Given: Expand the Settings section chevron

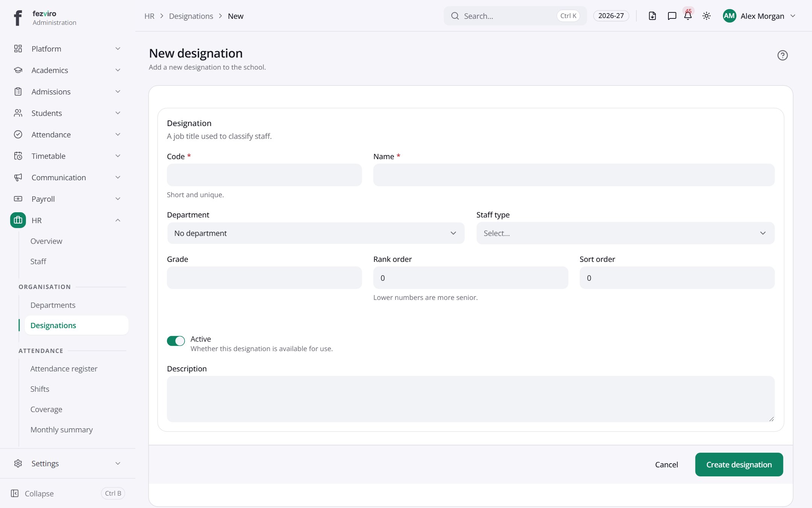Looking at the screenshot, I should 118,463.
